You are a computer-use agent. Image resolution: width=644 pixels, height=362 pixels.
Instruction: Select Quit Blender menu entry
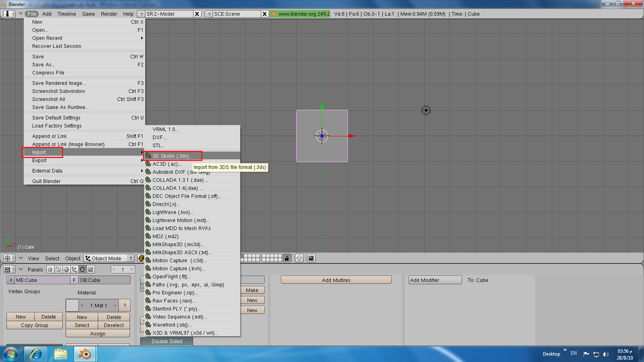click(x=85, y=181)
